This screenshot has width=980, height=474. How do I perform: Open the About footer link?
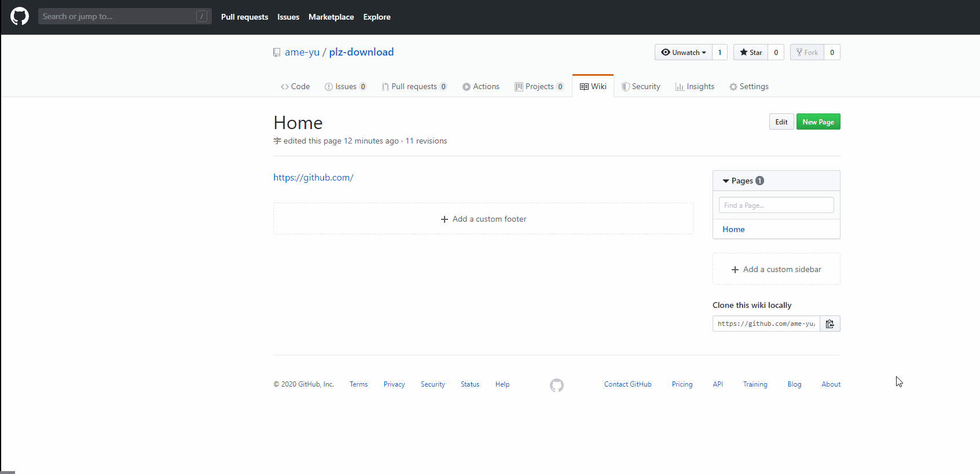(x=831, y=384)
